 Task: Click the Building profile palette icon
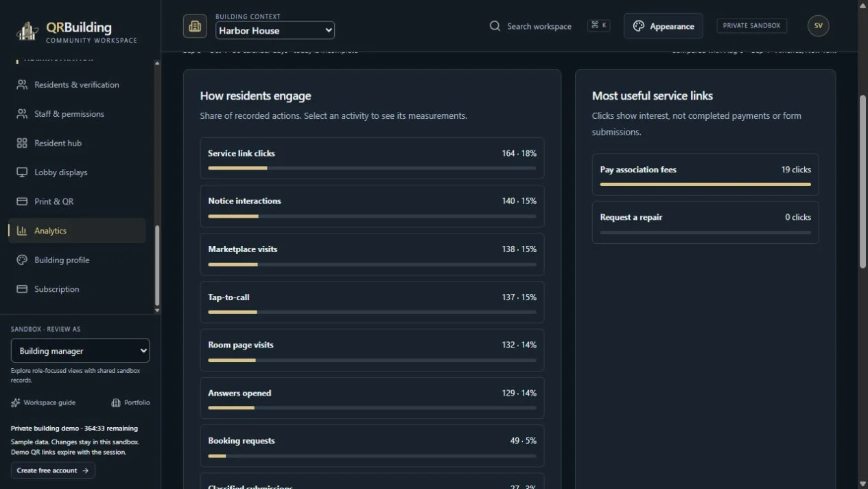pyautogui.click(x=22, y=260)
